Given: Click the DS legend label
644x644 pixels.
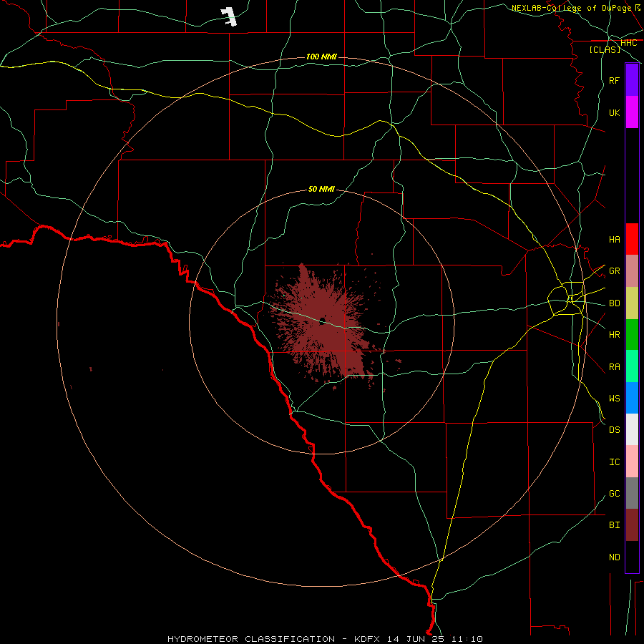Looking at the screenshot, I should (x=614, y=430).
